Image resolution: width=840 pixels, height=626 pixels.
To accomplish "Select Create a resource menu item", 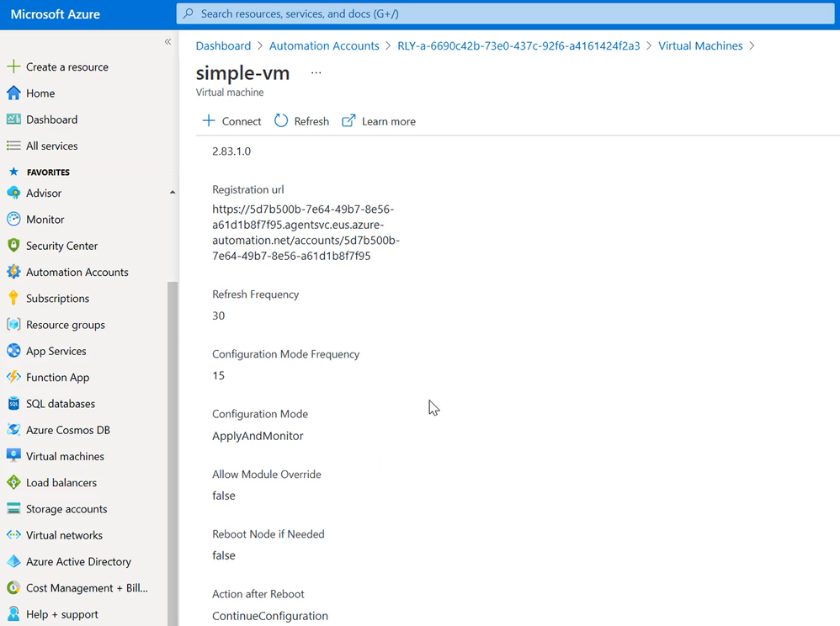I will click(x=67, y=67).
